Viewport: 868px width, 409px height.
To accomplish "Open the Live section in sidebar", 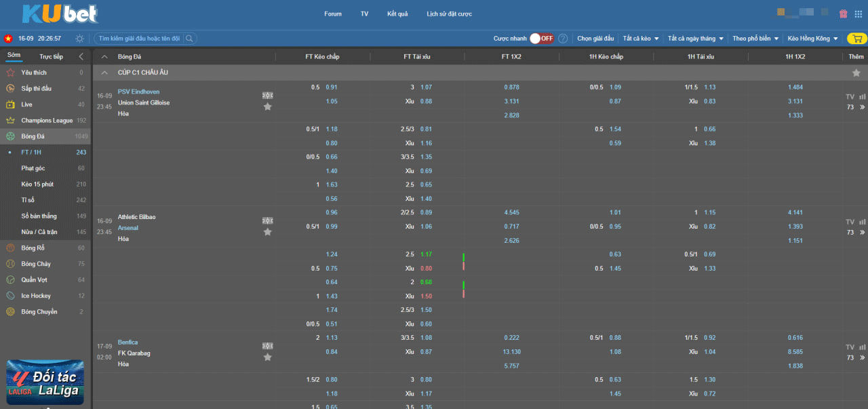I will pyautogui.click(x=27, y=104).
